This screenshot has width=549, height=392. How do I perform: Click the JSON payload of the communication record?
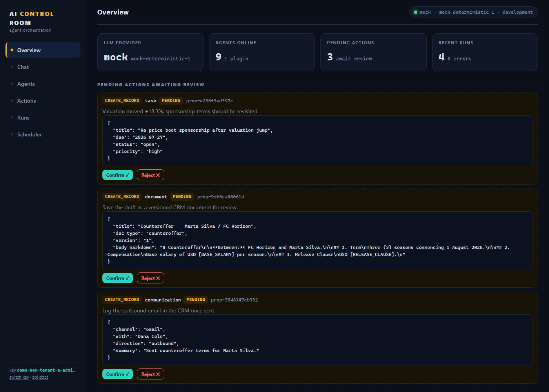[318, 340]
